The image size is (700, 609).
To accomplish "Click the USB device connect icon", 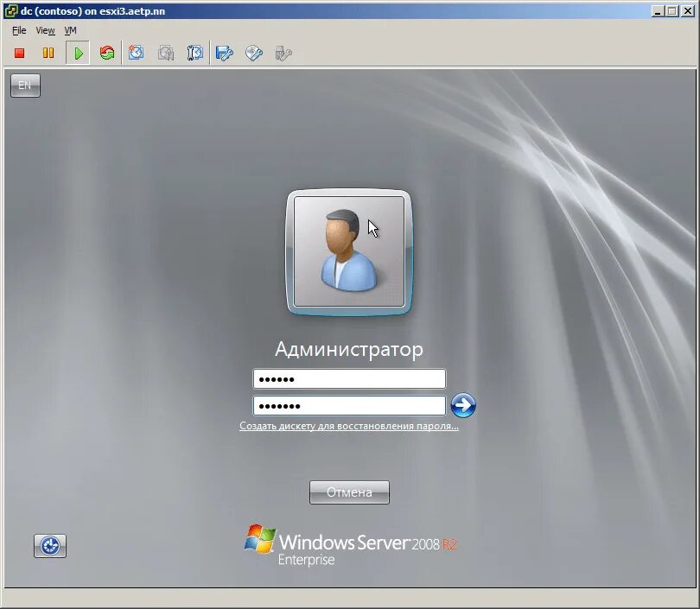I will tap(283, 53).
